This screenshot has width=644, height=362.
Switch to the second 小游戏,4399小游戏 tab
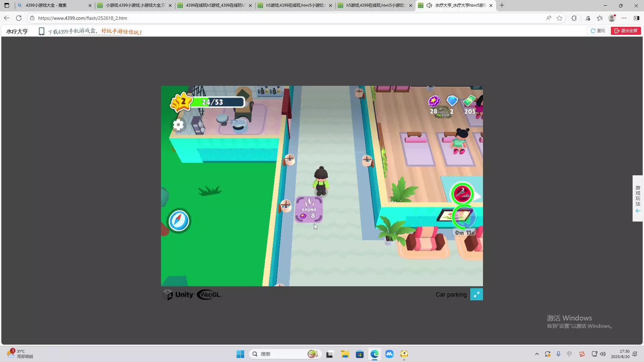pyautogui.click(x=134, y=5)
